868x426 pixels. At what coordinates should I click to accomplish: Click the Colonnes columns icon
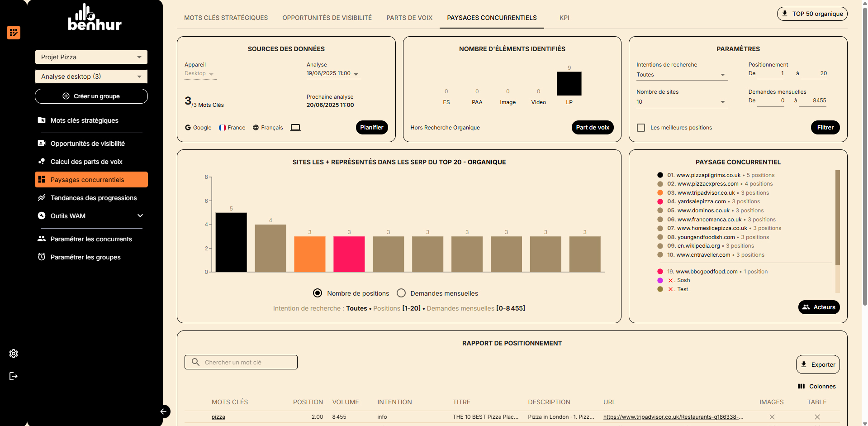pyautogui.click(x=801, y=386)
